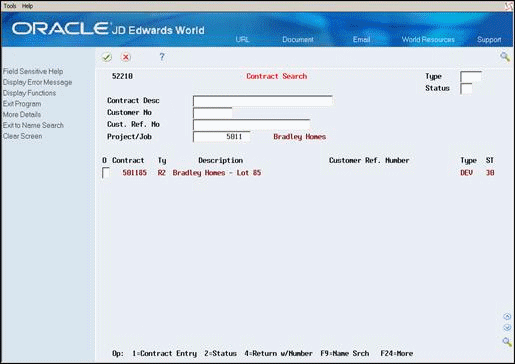Click the red X cancel icon

(126, 57)
